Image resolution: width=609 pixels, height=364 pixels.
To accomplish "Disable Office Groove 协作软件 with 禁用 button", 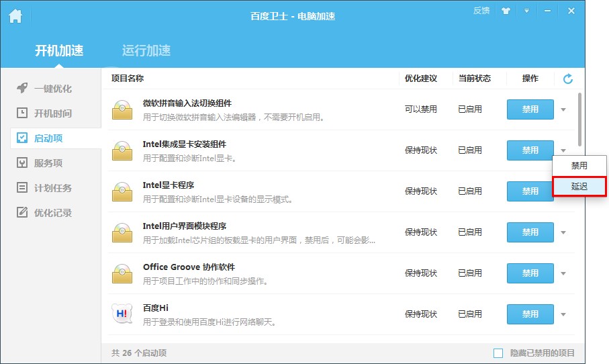I will (x=530, y=273).
